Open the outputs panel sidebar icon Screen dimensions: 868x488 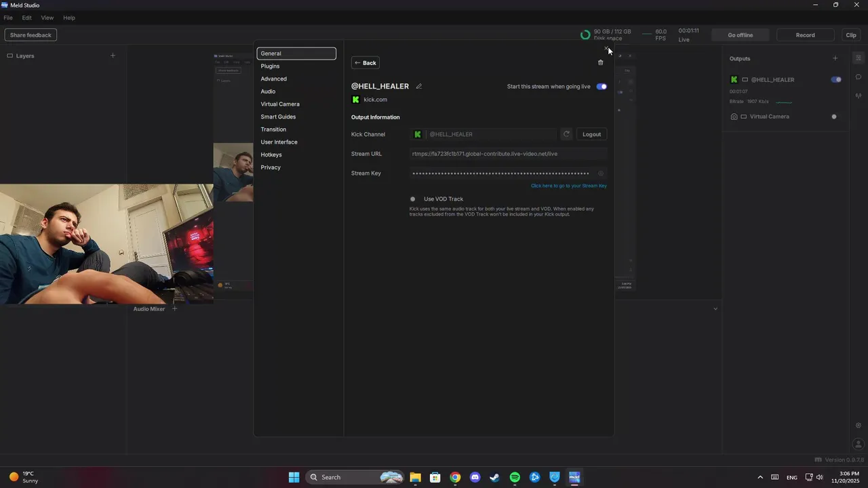(x=859, y=58)
